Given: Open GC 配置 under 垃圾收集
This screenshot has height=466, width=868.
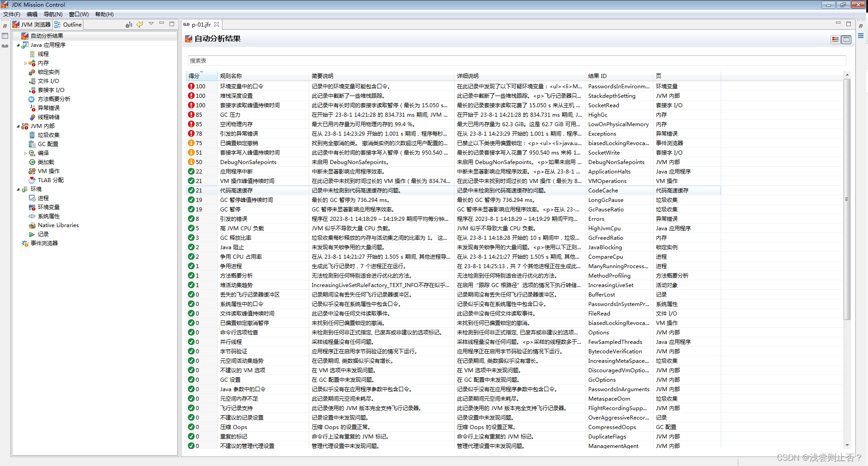Looking at the screenshot, I should pyautogui.click(x=48, y=144).
